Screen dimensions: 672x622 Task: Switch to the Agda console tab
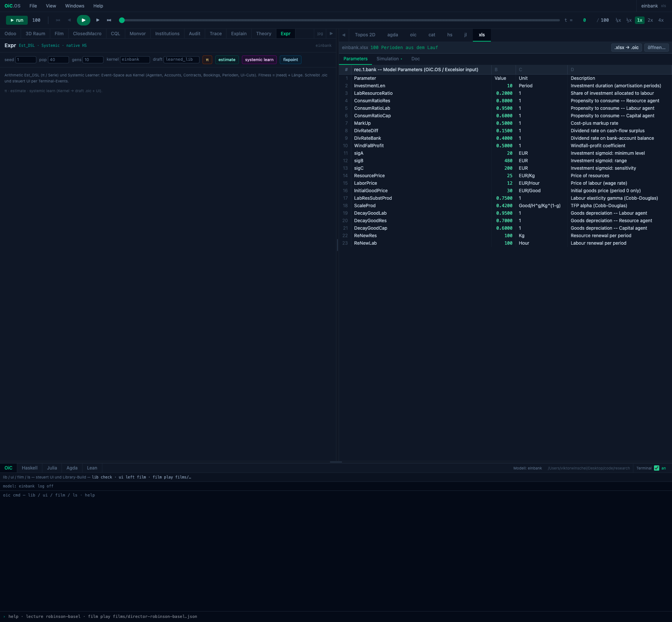pos(72,468)
